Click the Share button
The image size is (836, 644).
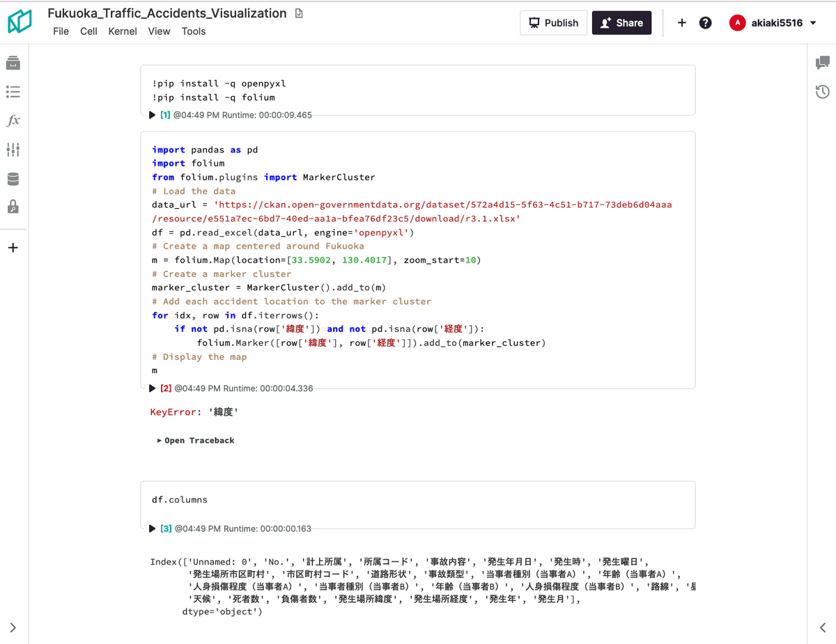point(621,22)
